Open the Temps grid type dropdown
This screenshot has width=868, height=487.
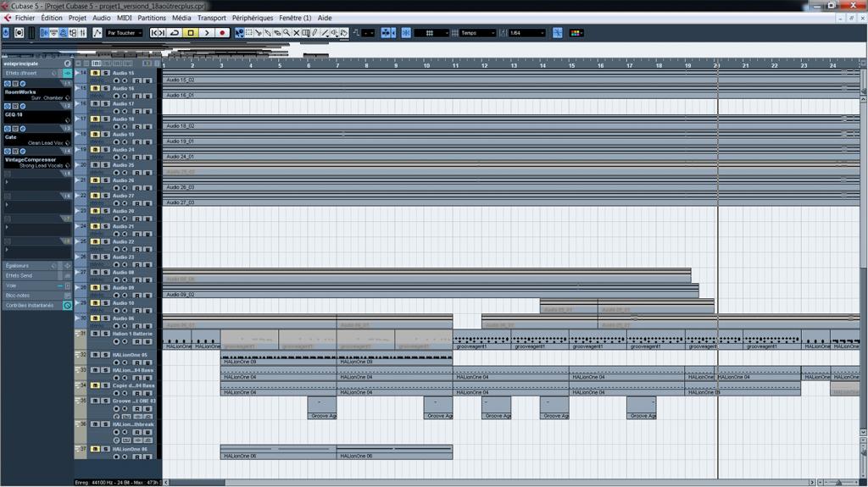[478, 33]
